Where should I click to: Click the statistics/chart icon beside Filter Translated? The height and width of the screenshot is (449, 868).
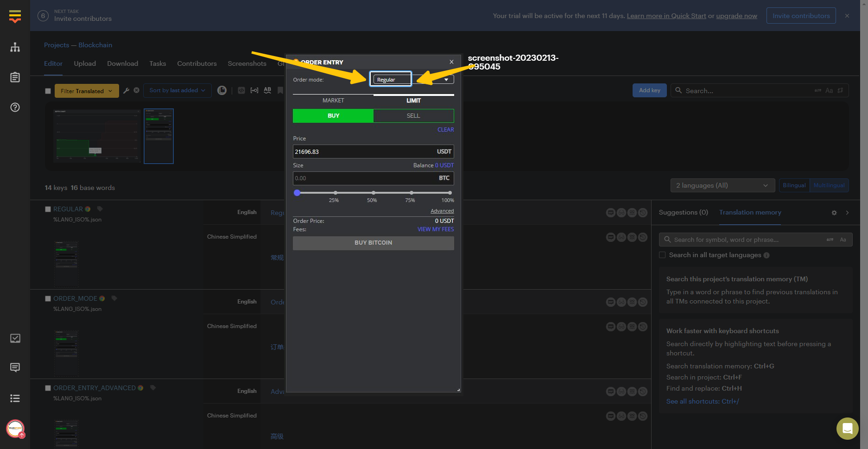(x=222, y=90)
